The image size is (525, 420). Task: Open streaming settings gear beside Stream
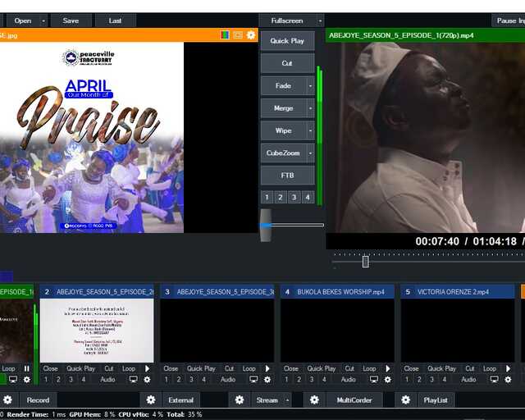tap(240, 400)
